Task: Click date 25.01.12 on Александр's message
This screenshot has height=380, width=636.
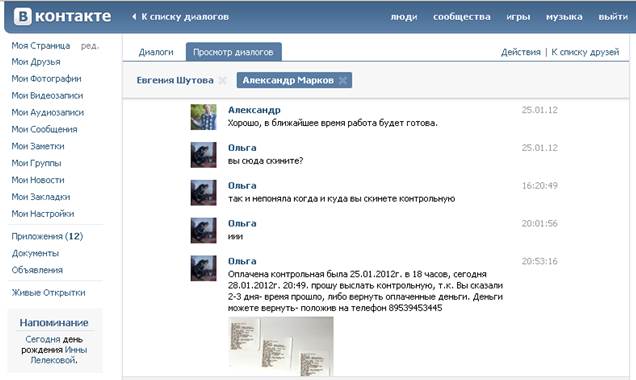Action: (x=539, y=110)
